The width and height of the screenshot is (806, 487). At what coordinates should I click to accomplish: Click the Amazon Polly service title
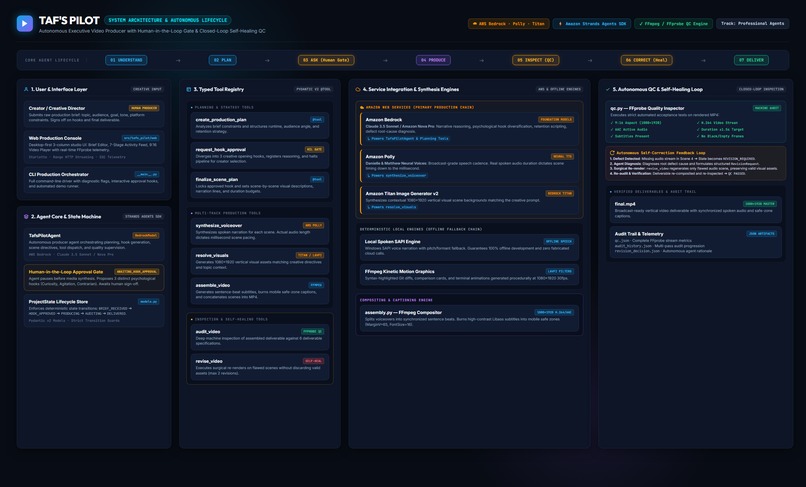pyautogui.click(x=380, y=157)
